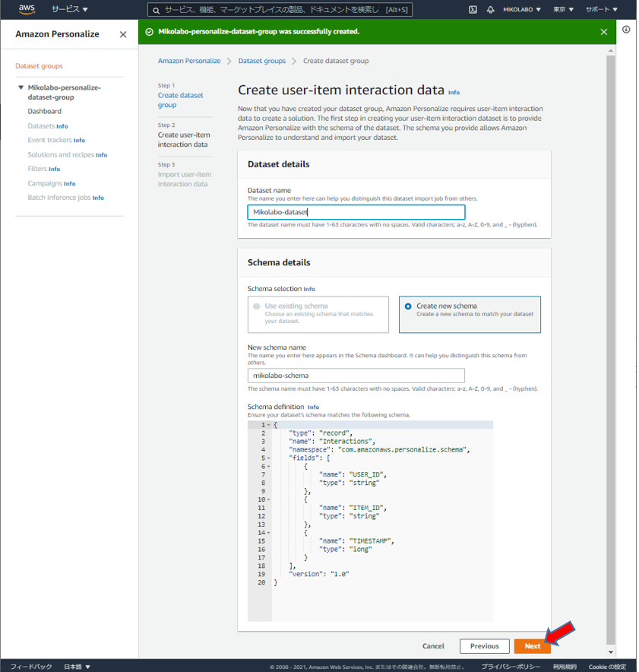Open Batch inference jobs in sidebar

[x=59, y=198]
